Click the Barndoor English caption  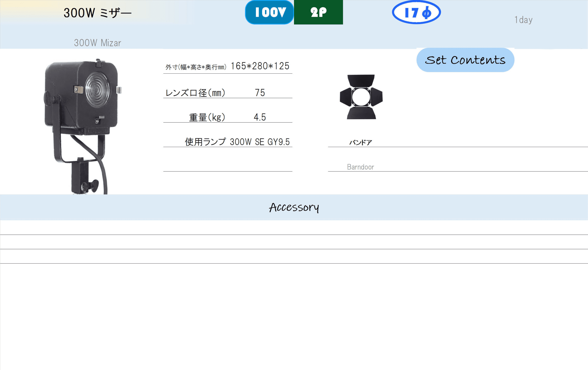(360, 167)
